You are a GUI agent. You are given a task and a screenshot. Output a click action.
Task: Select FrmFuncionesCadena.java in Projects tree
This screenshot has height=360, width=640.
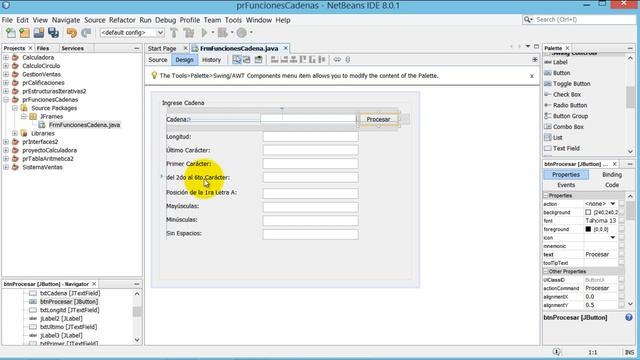click(84, 125)
